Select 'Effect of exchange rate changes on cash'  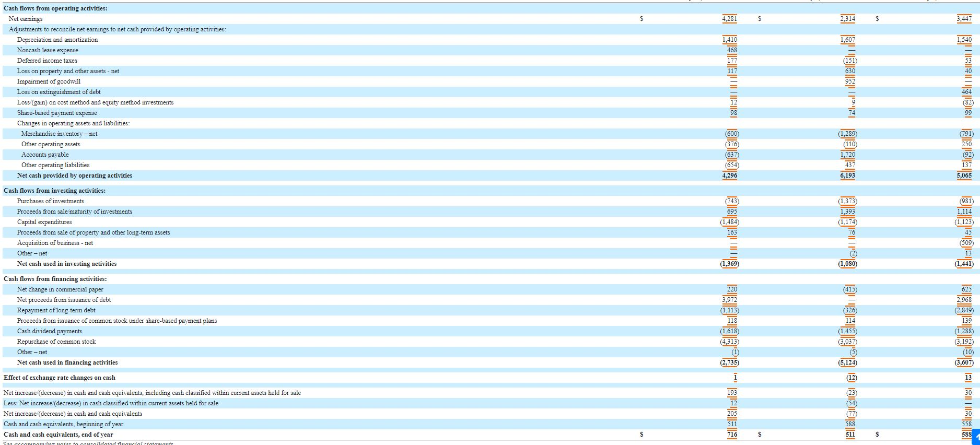(60, 378)
